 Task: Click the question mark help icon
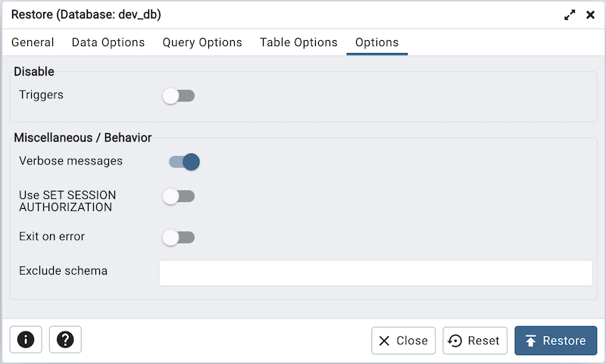click(65, 341)
